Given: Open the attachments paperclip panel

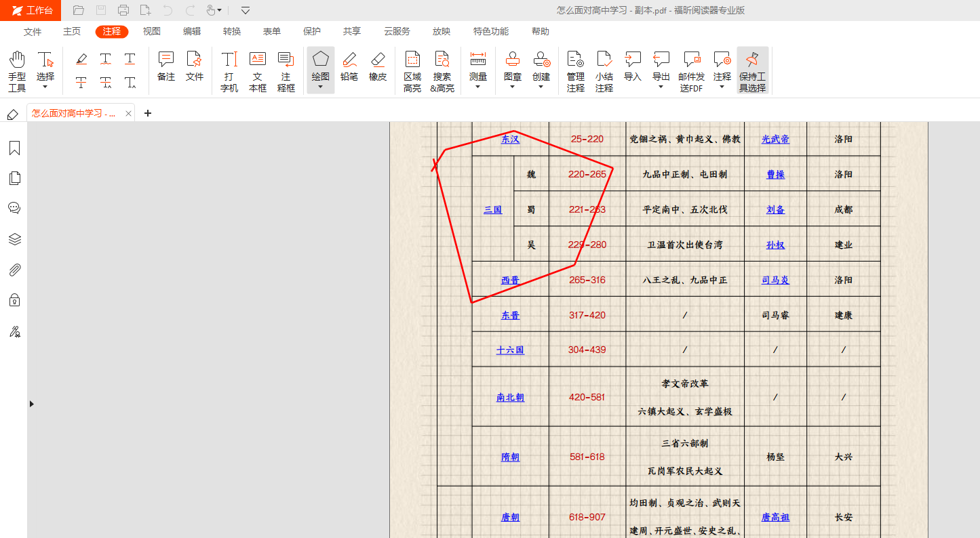Looking at the screenshot, I should 14,270.
